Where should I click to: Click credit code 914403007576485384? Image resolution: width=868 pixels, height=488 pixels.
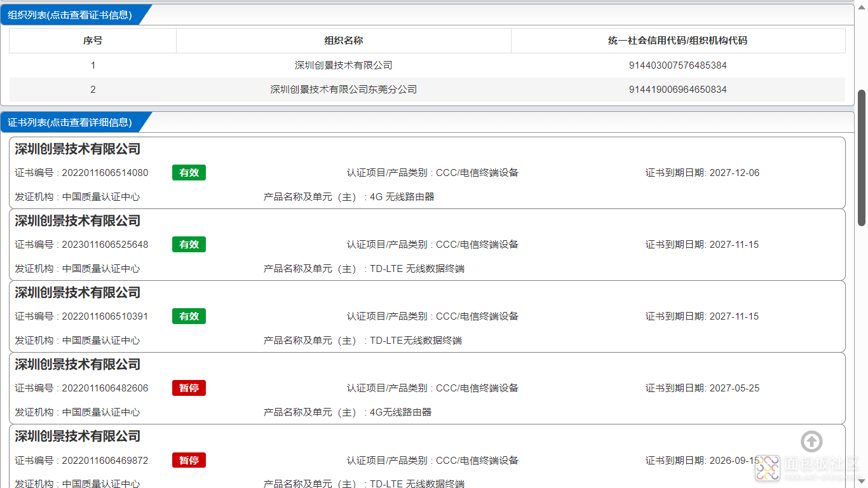tap(677, 65)
